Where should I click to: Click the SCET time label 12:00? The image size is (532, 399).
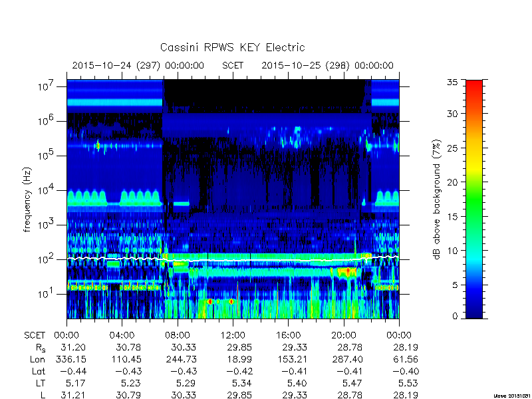(233, 336)
